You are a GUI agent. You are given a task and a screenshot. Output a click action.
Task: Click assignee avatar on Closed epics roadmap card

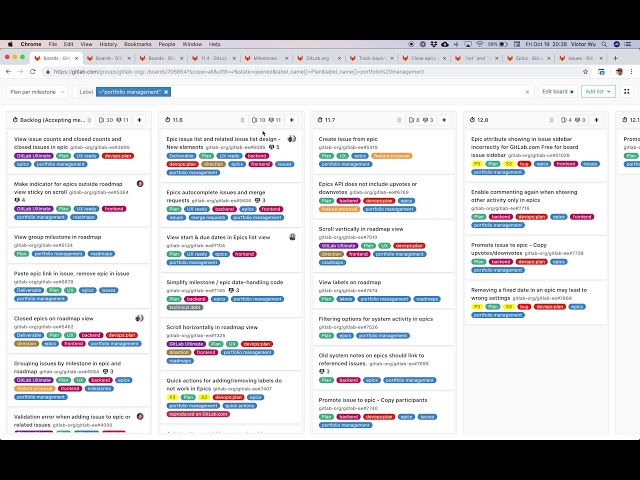140,318
